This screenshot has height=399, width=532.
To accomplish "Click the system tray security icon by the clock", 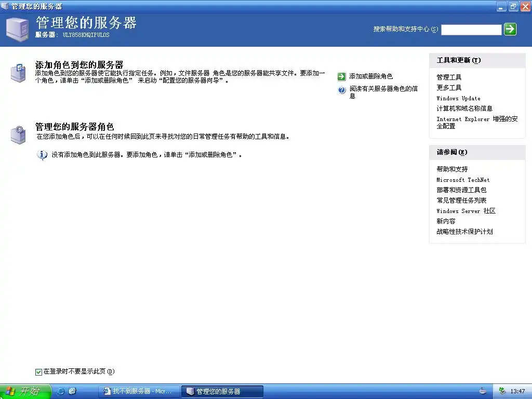I will [x=502, y=391].
